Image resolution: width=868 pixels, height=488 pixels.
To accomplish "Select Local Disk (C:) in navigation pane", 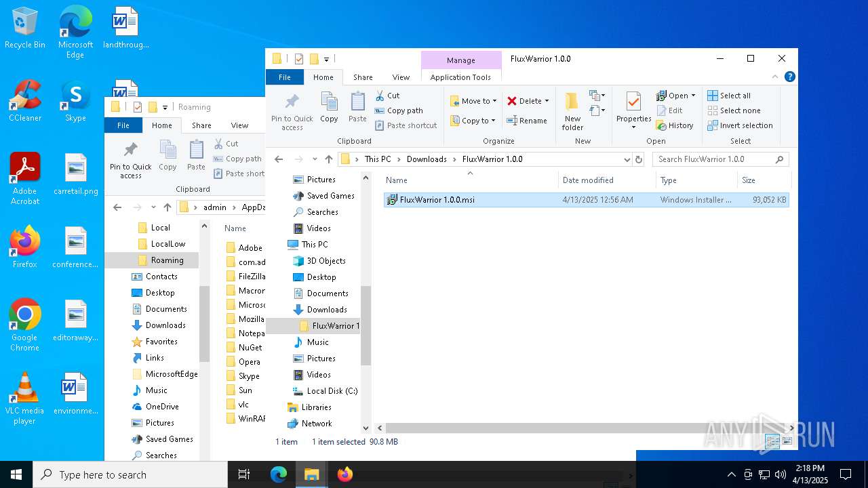I will (324, 391).
